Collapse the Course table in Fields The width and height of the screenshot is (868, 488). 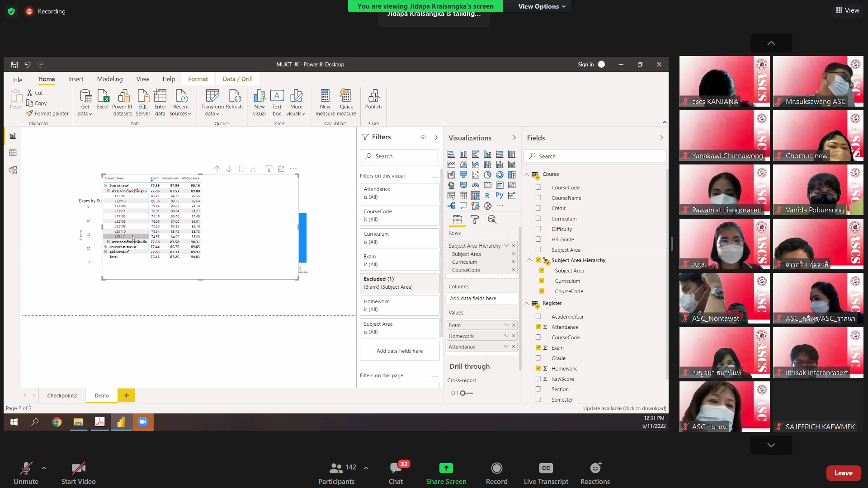coord(526,174)
